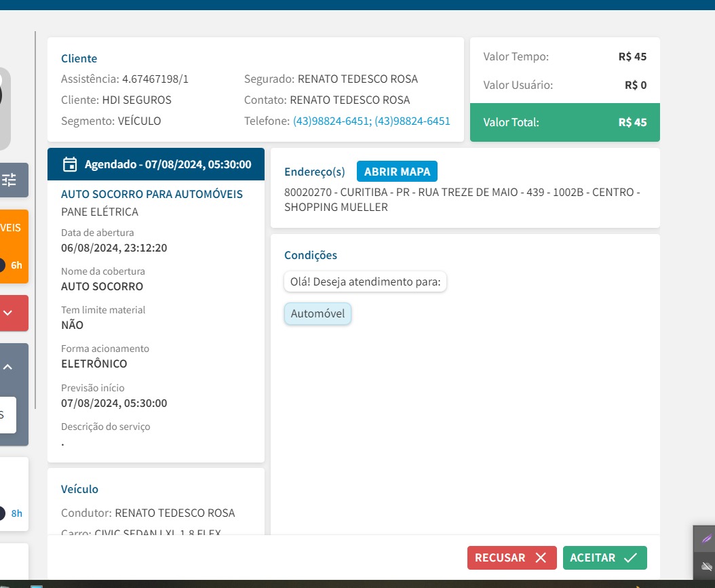Collapse the gray panel chevron up
Screen dimensions: 715x588
tap(7, 367)
